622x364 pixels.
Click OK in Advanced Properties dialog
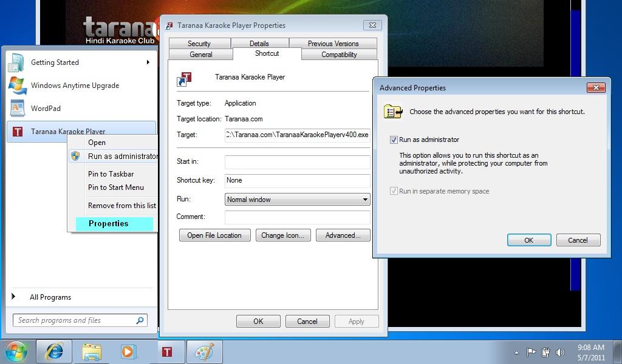tap(528, 240)
